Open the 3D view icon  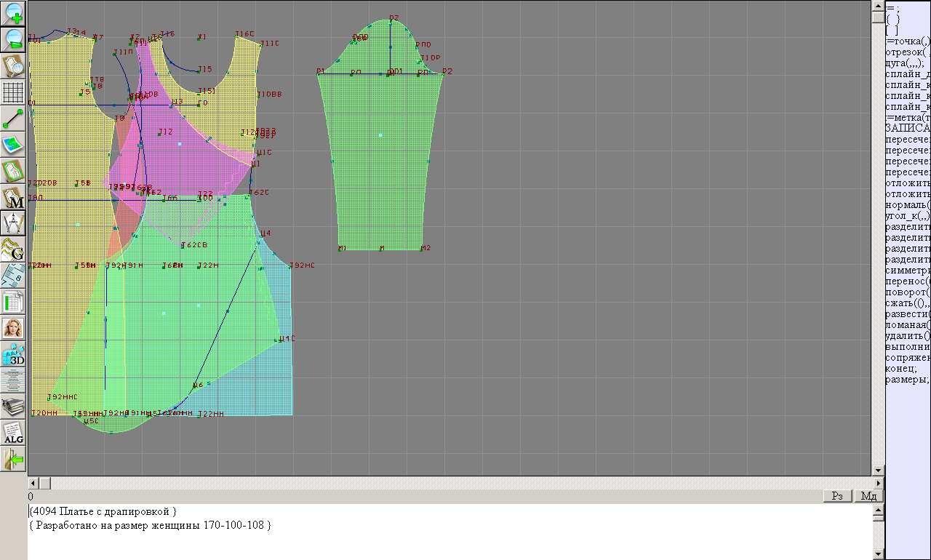tap(14, 354)
